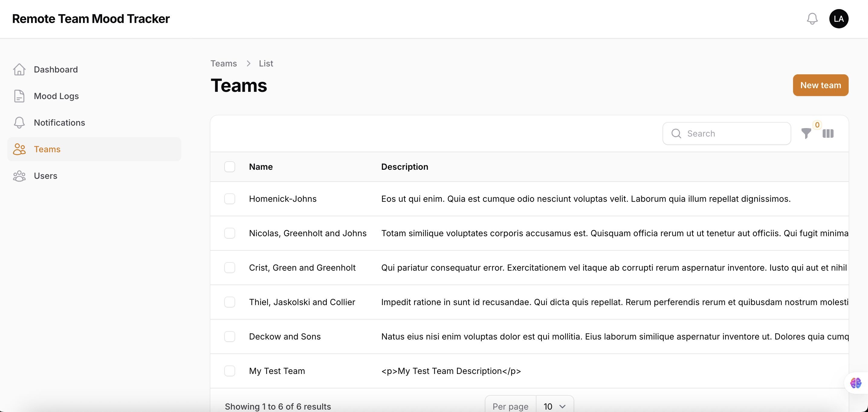Toggle columns using the columns icon
Image resolution: width=868 pixels, height=412 pixels.
pyautogui.click(x=828, y=134)
